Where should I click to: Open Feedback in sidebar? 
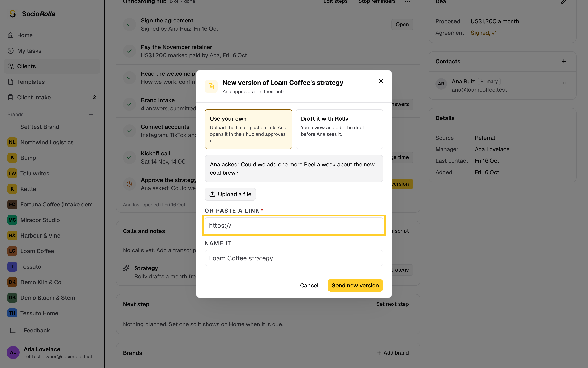coord(52,330)
